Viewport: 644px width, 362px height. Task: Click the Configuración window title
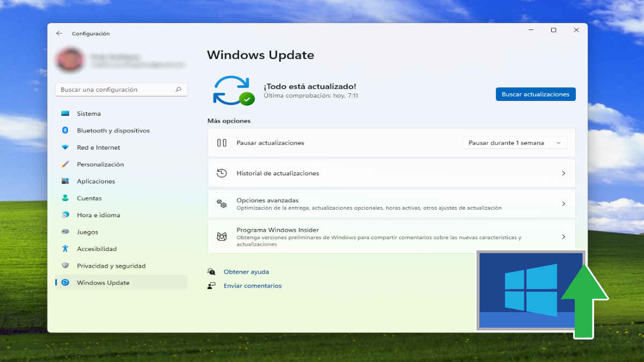(x=91, y=33)
